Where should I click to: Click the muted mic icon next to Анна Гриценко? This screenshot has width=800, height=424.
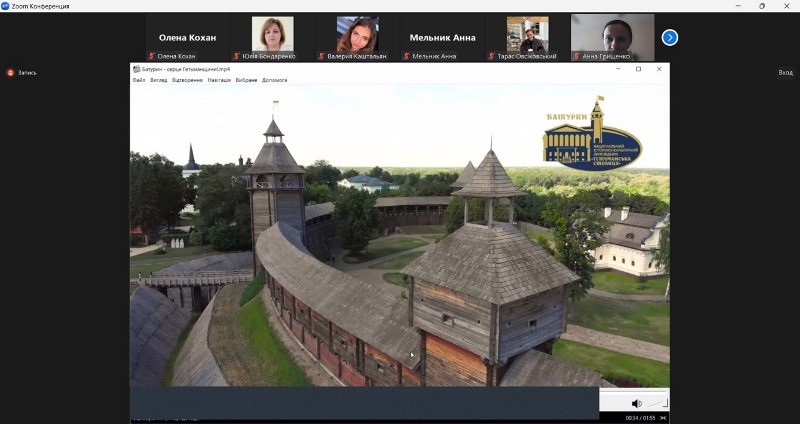coord(576,56)
